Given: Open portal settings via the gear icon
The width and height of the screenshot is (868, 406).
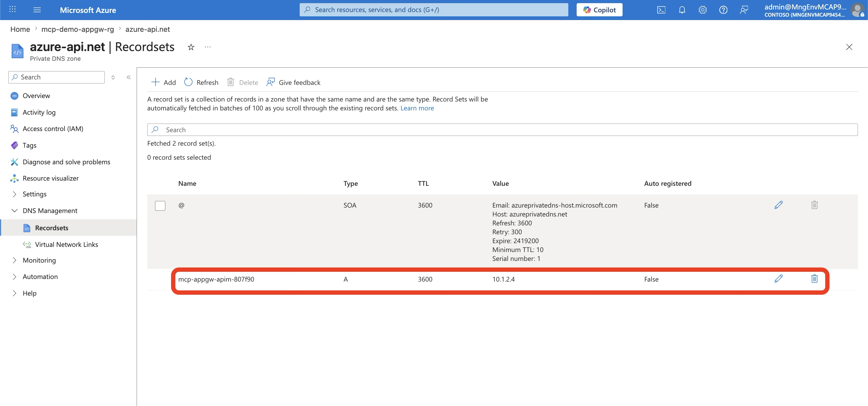Looking at the screenshot, I should pos(703,10).
